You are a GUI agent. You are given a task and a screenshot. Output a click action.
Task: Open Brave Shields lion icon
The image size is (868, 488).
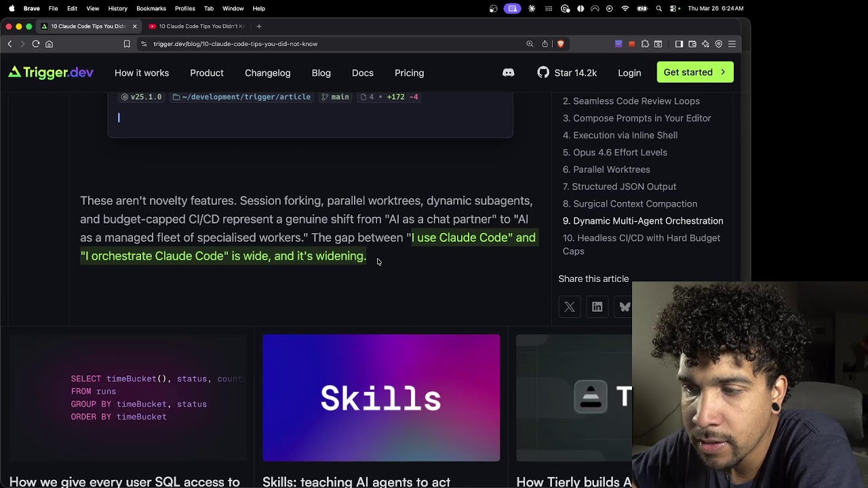[560, 44]
